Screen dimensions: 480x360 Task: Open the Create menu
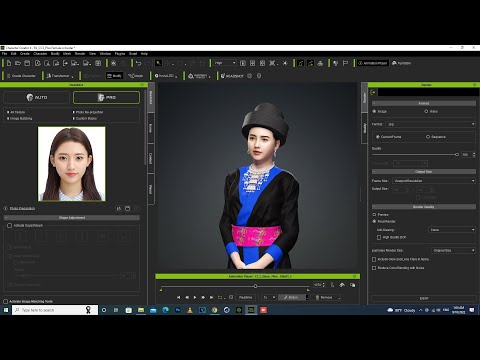(x=25, y=54)
